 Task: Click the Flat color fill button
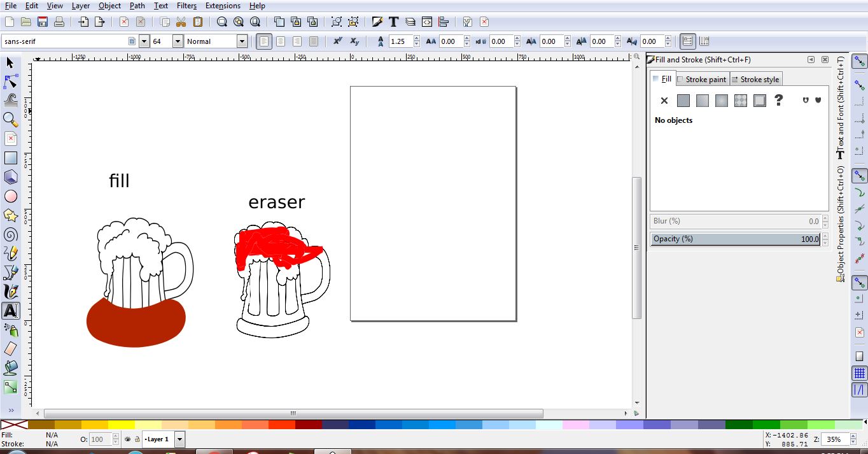(683, 101)
